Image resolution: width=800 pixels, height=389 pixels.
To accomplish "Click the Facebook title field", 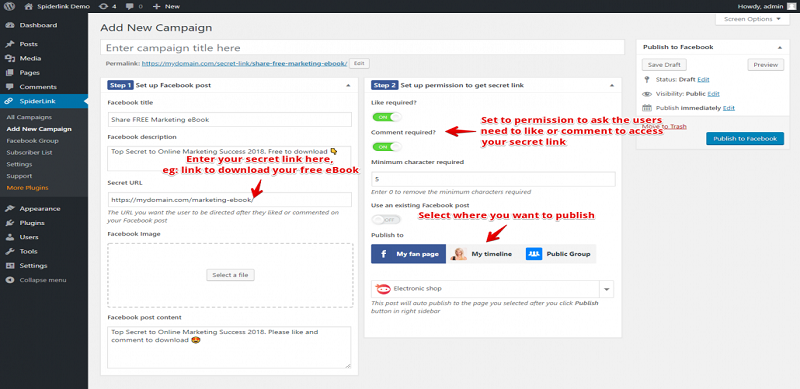I will pyautogui.click(x=230, y=119).
